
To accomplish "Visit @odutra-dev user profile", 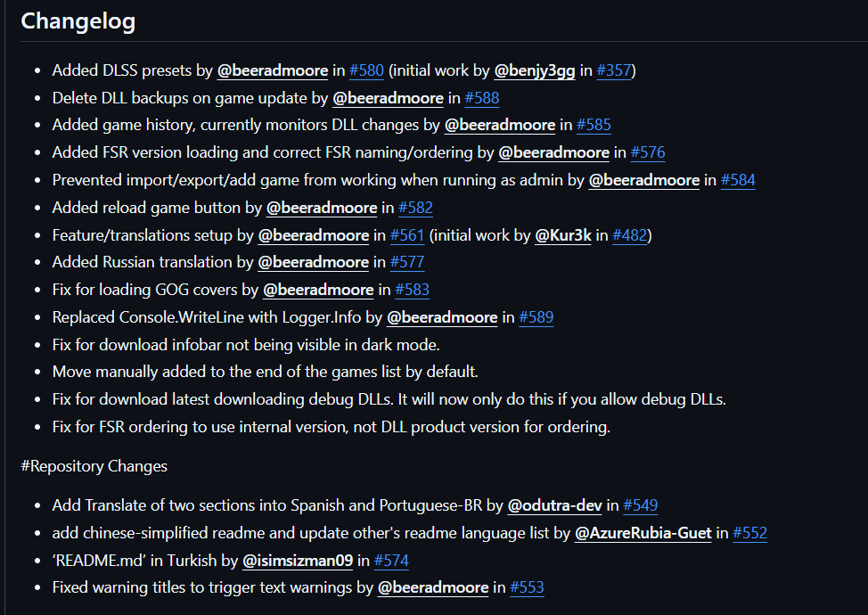I will click(x=554, y=505).
